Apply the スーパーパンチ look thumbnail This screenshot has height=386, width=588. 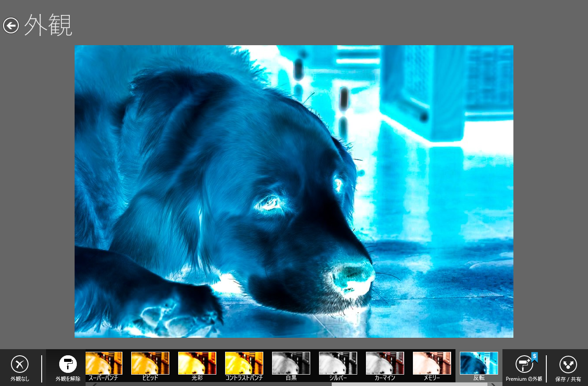[104, 363]
